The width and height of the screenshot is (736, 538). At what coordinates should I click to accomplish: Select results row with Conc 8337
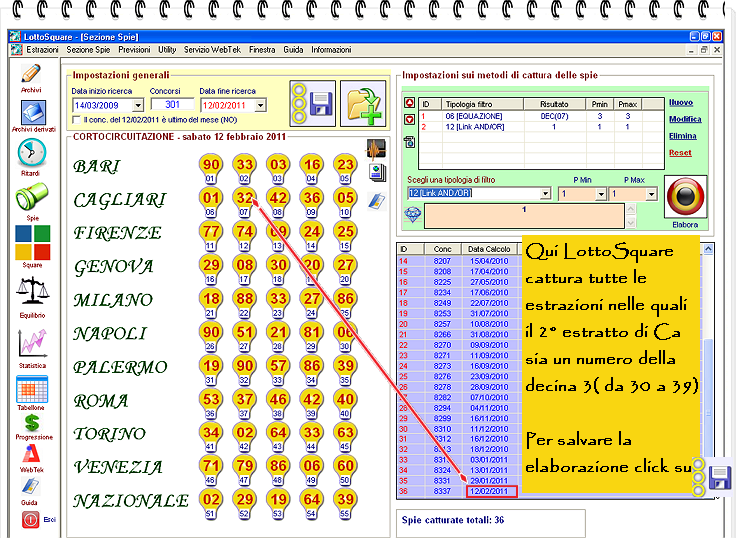(x=460, y=492)
